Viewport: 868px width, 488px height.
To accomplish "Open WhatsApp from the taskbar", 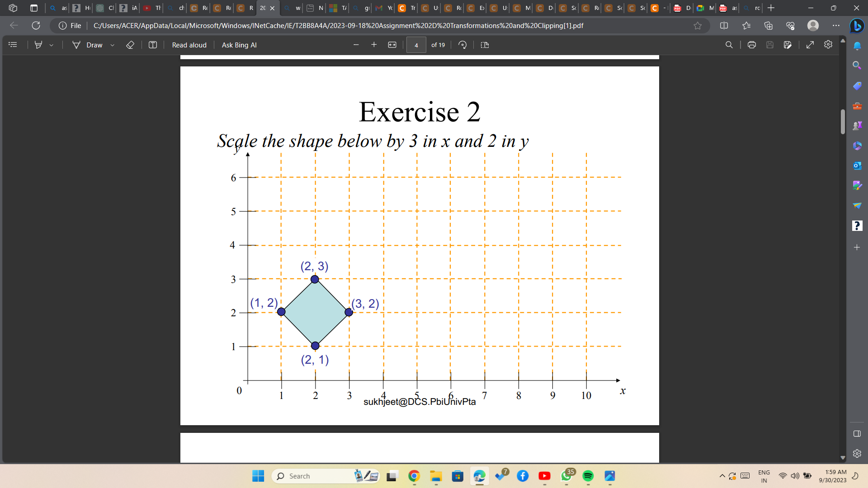I will coord(566,477).
